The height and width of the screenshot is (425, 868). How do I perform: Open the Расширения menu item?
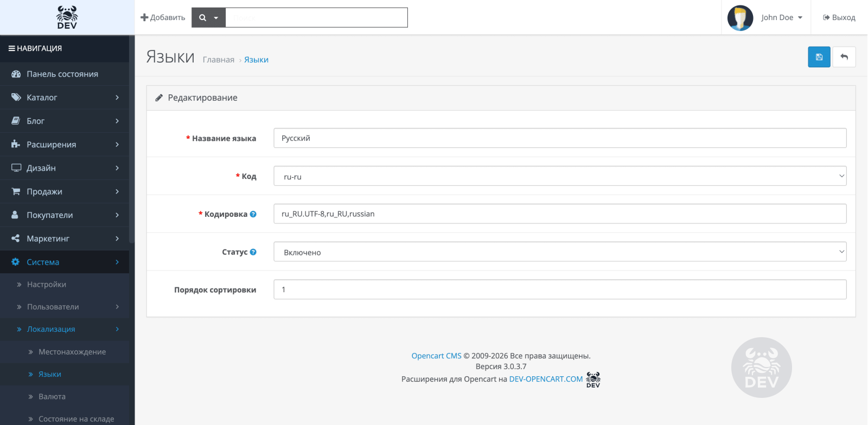(x=65, y=144)
